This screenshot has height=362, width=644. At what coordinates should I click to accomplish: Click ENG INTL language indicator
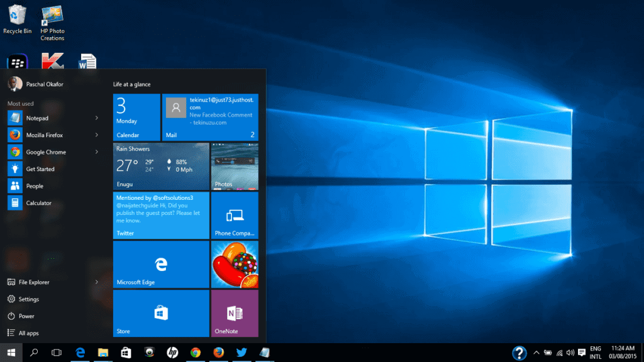(596, 353)
